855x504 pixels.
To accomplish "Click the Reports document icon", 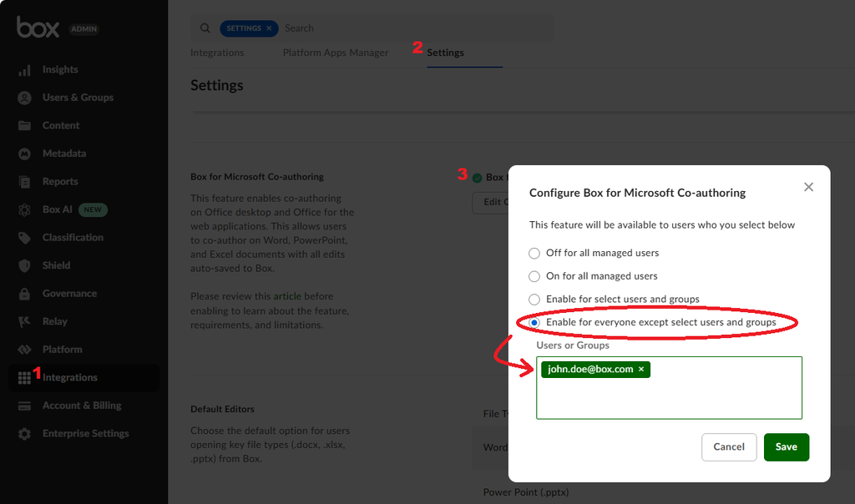I will pyautogui.click(x=25, y=182).
